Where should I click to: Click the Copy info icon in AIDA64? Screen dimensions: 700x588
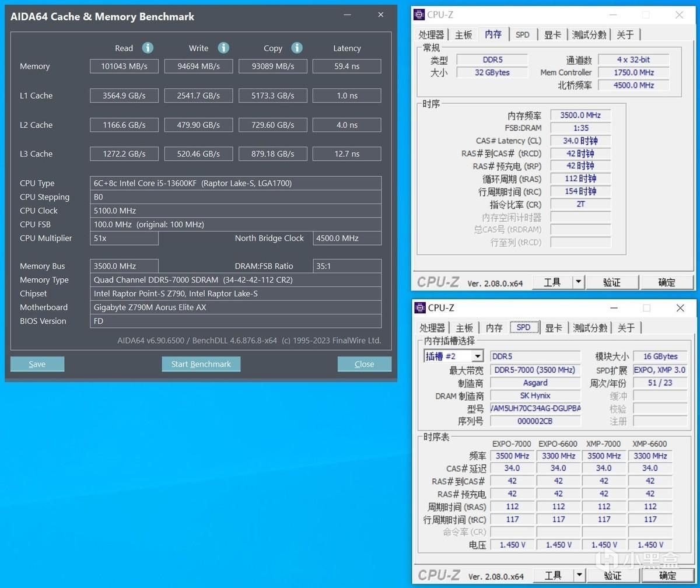coord(297,48)
